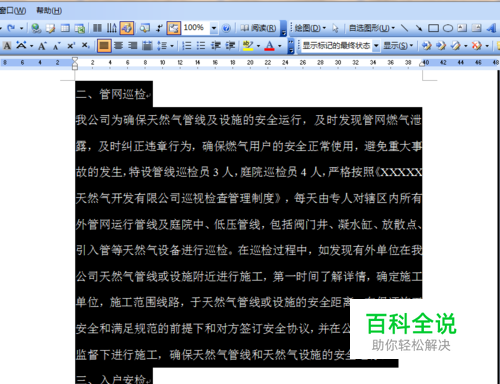The height and width of the screenshot is (384, 500).
Task: Click the 阅读(R) reading layout button
Action: coord(258,28)
